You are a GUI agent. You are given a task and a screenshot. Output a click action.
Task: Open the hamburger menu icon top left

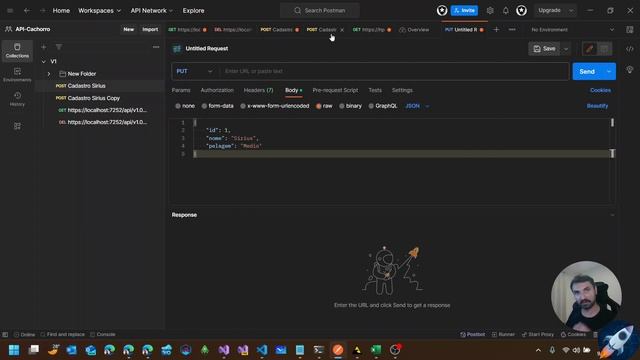(10, 11)
